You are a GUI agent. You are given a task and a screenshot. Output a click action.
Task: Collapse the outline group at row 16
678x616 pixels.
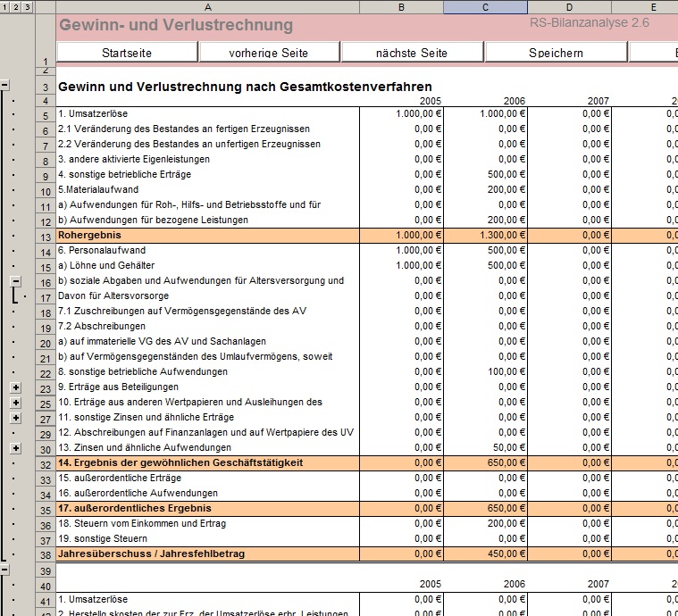[15, 280]
